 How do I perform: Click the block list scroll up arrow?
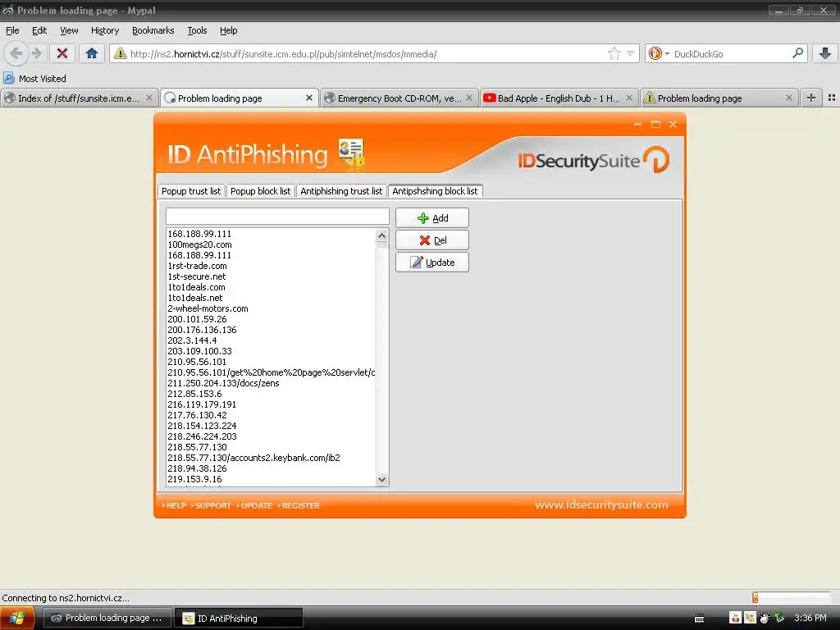click(381, 235)
